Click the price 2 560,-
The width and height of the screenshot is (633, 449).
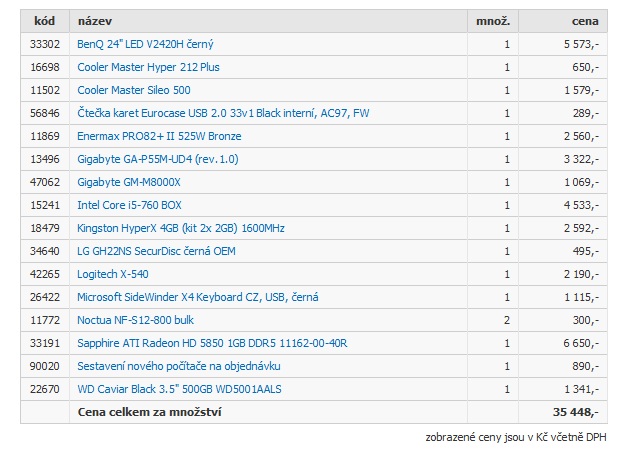click(581, 136)
